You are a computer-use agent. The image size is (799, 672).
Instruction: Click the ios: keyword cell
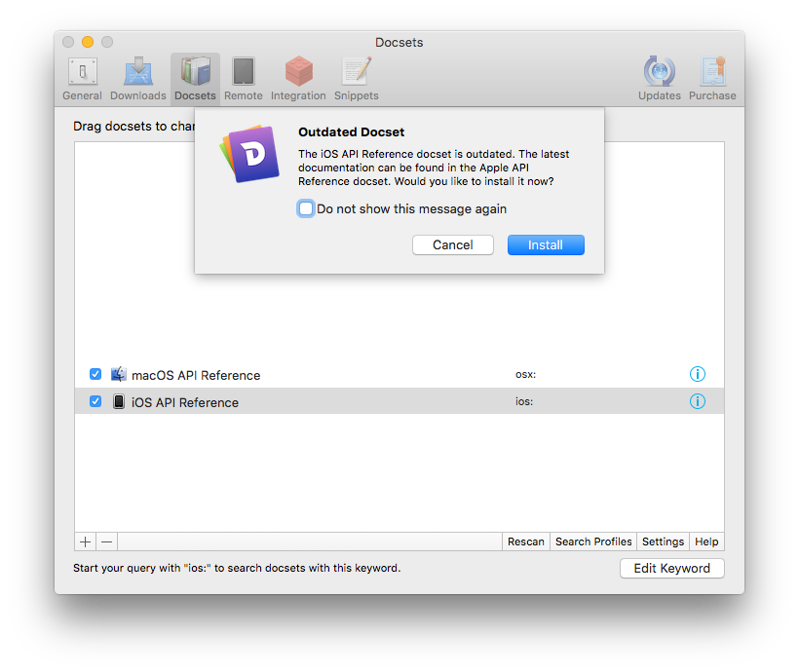coord(524,401)
